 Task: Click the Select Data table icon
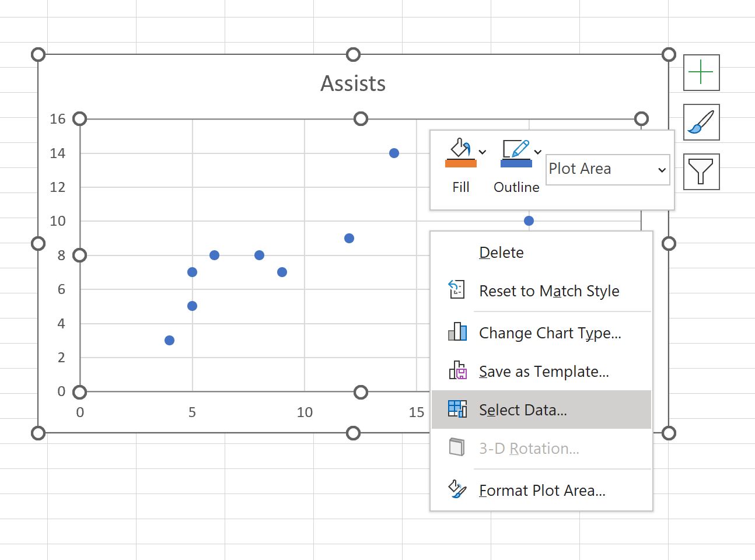coord(457,409)
